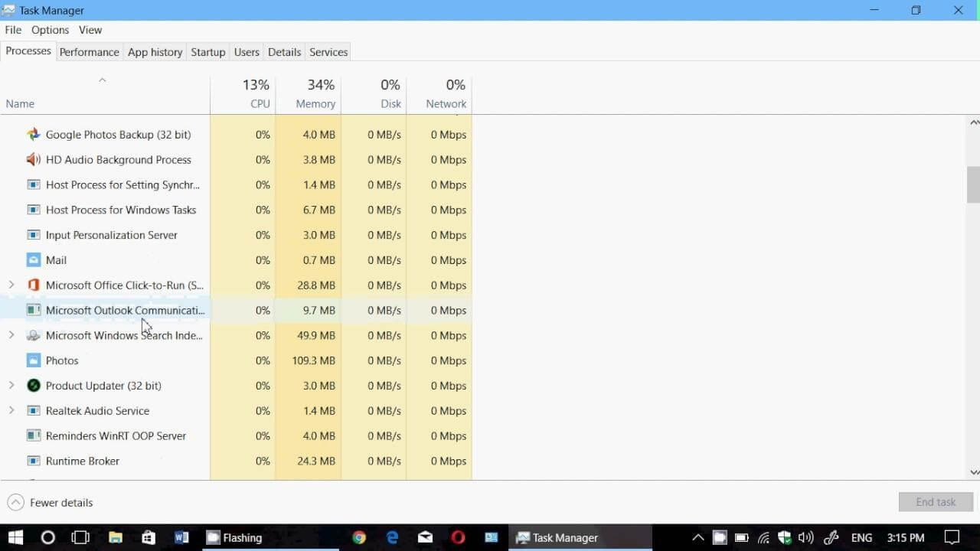The height and width of the screenshot is (551, 980).
Task: Click the Input Personalization Server icon
Action: click(x=34, y=234)
